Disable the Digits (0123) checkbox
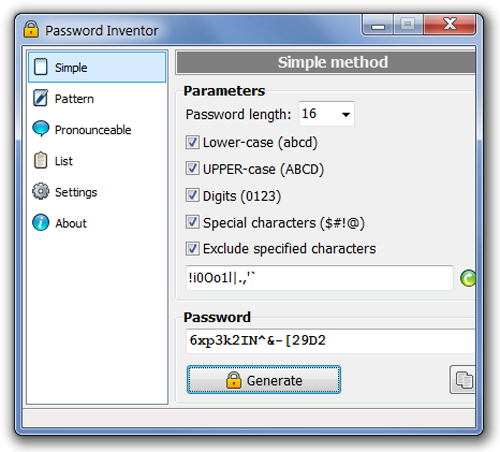 click(192, 195)
